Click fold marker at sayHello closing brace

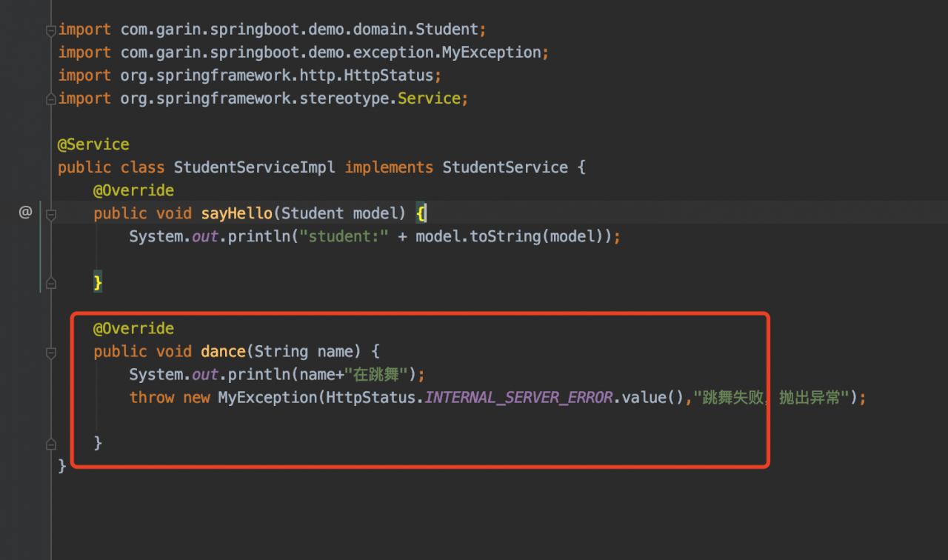(x=50, y=282)
